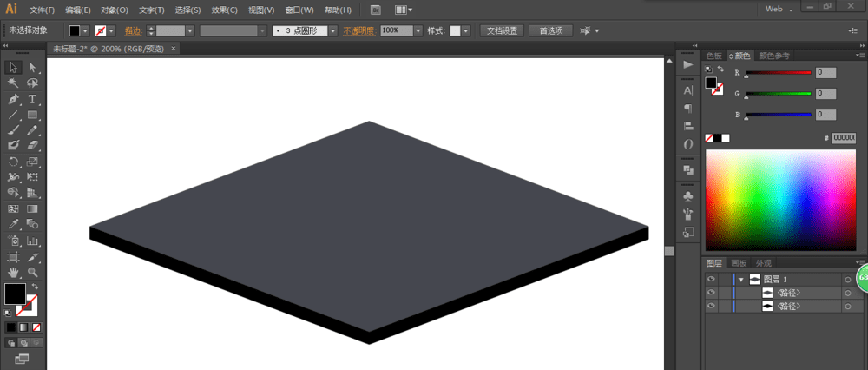The width and height of the screenshot is (868, 370).
Task: Pick the Rectangle shape tool
Action: click(x=32, y=115)
